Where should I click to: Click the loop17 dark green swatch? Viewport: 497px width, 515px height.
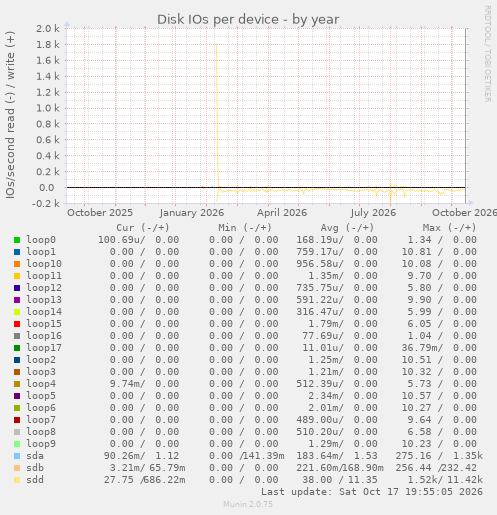coord(17,348)
